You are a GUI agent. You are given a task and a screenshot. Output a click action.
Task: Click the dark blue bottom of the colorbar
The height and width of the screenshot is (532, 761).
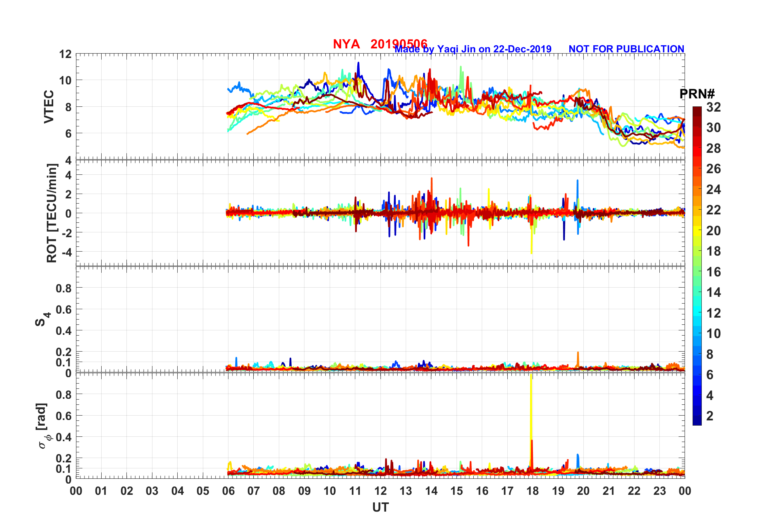click(x=697, y=421)
